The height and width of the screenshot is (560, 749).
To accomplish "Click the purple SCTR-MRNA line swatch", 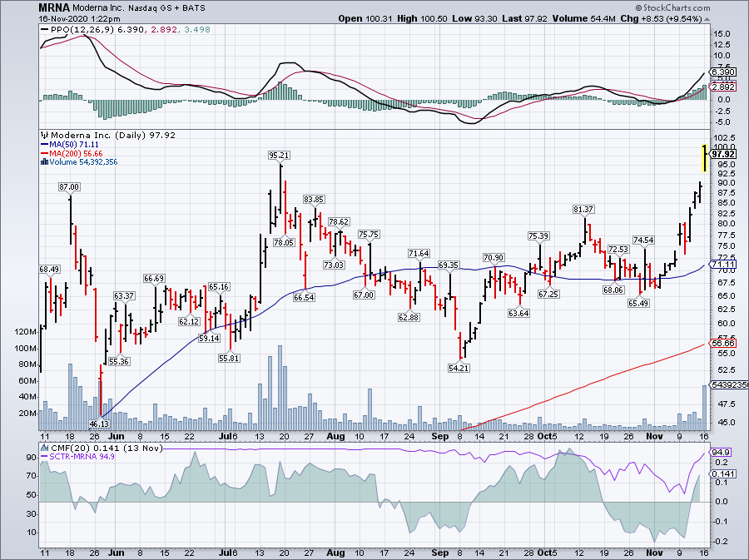I will coord(45,456).
